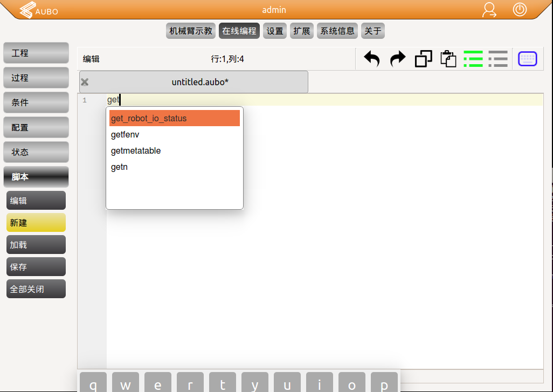Select the Copy icon in the editor toolbar
Image resolution: width=553 pixels, height=392 pixels.
423,59
